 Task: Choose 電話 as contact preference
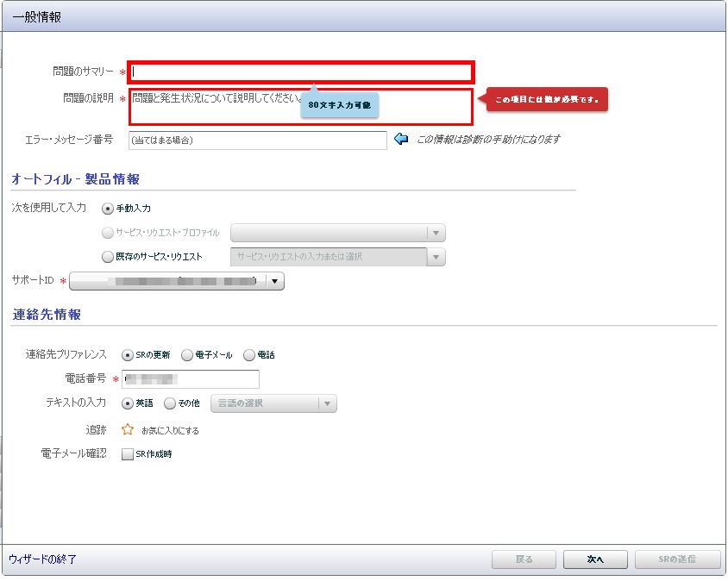(x=249, y=355)
